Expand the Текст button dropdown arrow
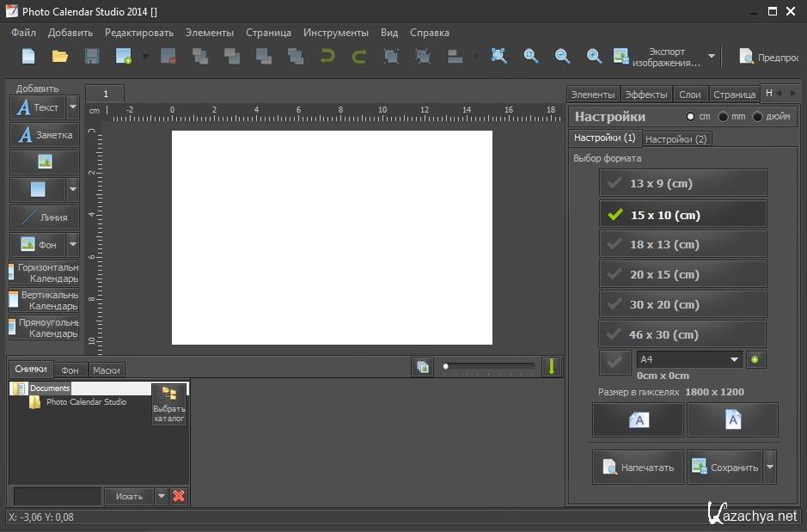Screen dimensions: 807x532 73,107
